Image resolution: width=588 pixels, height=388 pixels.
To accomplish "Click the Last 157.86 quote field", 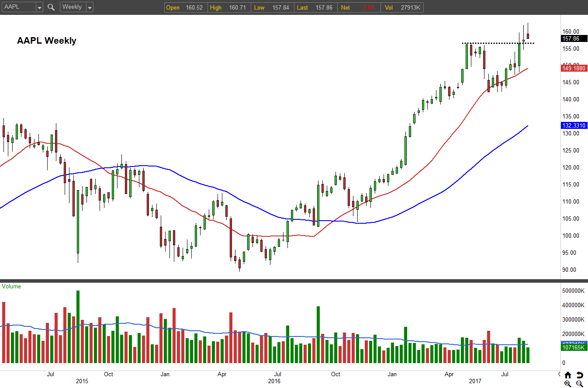I will click(315, 7).
